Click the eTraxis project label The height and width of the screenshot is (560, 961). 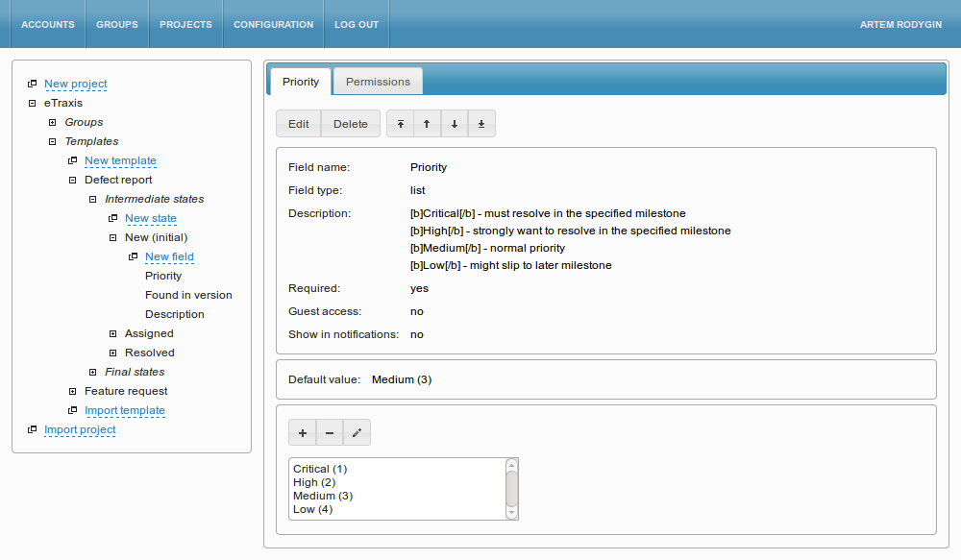click(x=63, y=103)
